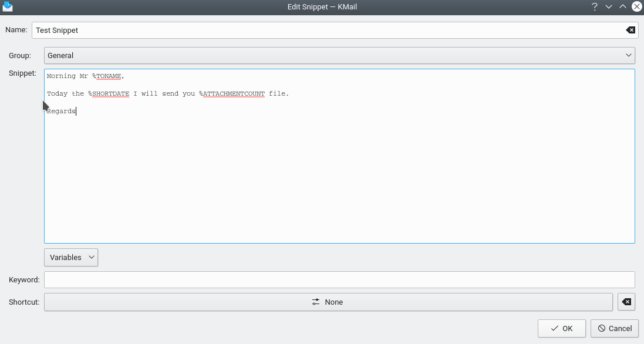Focus the Name field containing Test Snippet
Image resolution: width=644 pixels, height=344 pixels.
pyautogui.click(x=335, y=30)
